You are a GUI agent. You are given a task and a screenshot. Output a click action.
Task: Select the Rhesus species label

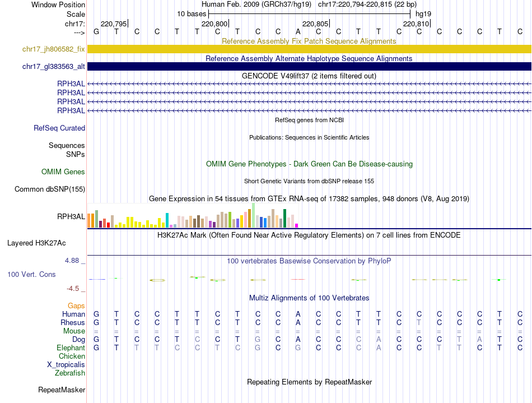pyautogui.click(x=73, y=322)
